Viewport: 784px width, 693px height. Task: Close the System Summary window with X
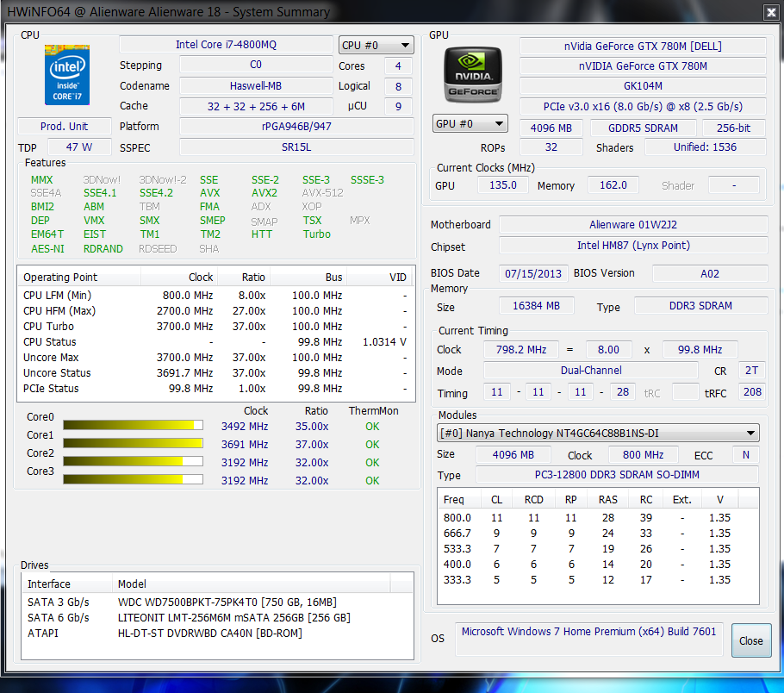(771, 12)
